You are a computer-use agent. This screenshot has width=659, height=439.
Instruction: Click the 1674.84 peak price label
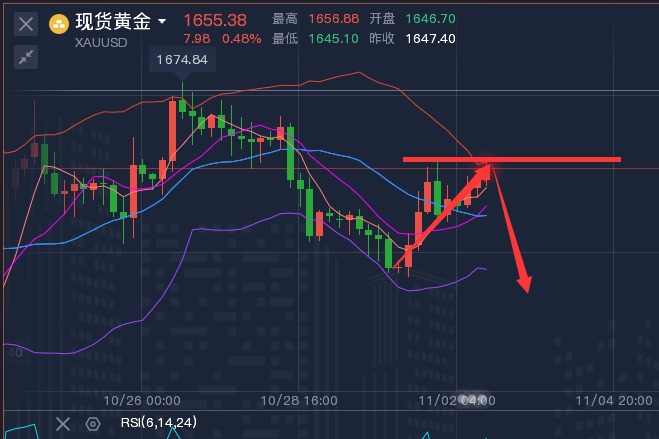[181, 61]
